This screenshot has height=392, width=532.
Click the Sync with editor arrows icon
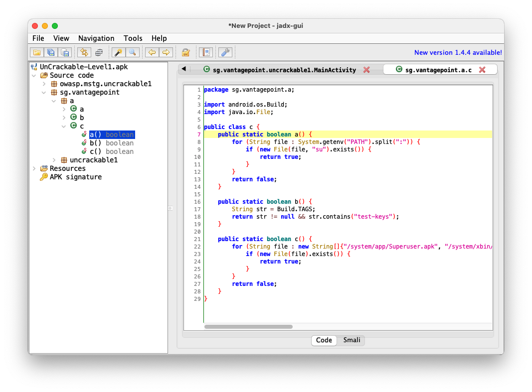(84, 52)
